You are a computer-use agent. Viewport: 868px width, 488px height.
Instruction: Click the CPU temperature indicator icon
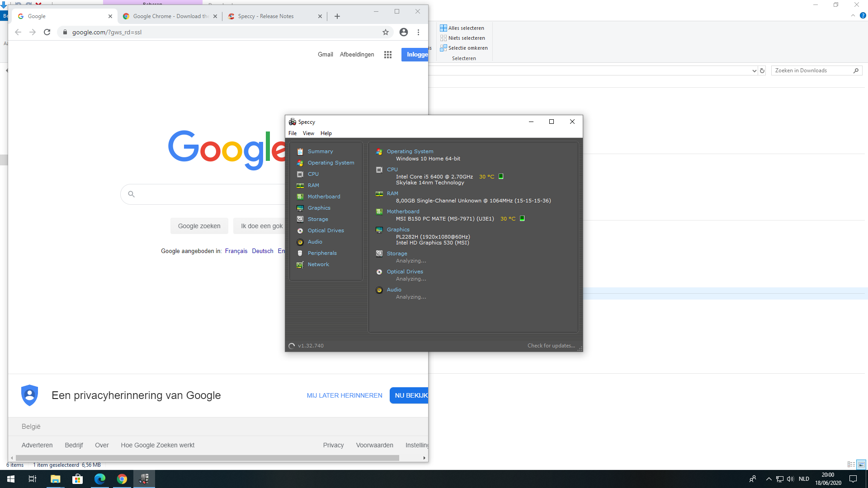tap(501, 176)
